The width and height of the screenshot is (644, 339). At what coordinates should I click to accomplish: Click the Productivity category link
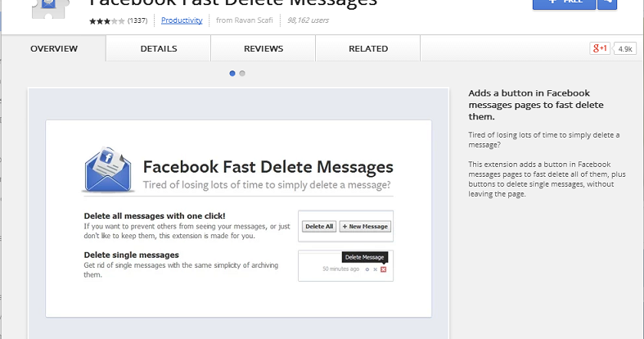(182, 20)
